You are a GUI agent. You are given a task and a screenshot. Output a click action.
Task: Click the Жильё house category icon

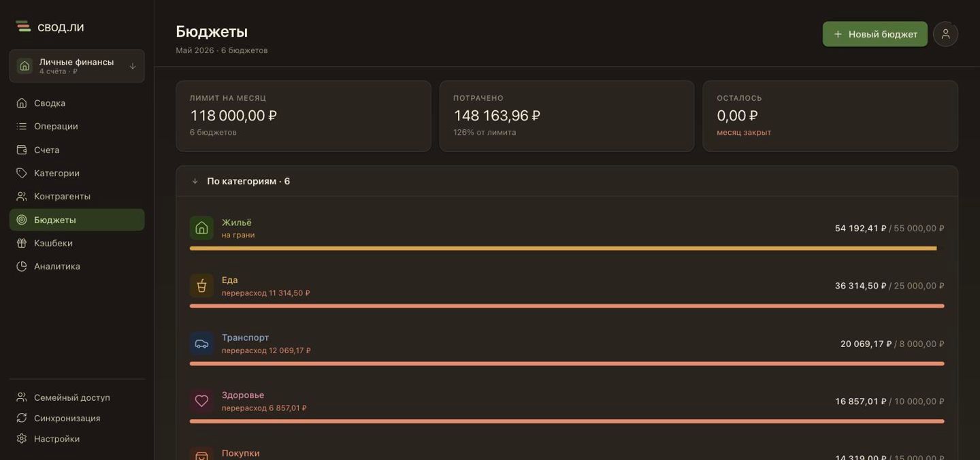[x=201, y=228]
